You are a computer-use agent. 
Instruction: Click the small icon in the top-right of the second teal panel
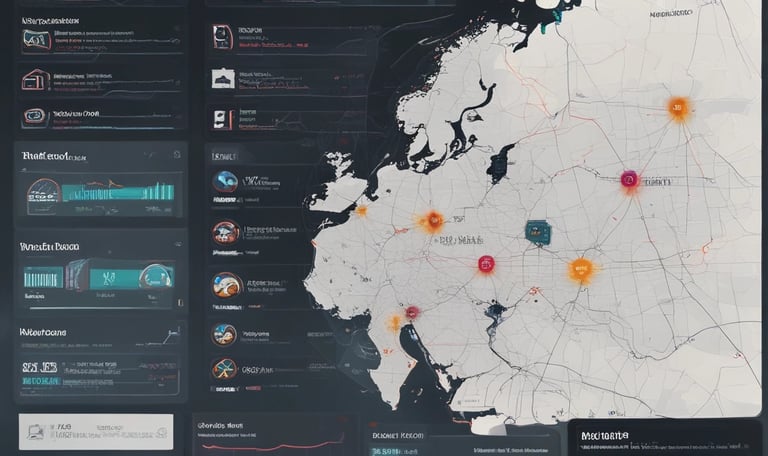tap(177, 244)
